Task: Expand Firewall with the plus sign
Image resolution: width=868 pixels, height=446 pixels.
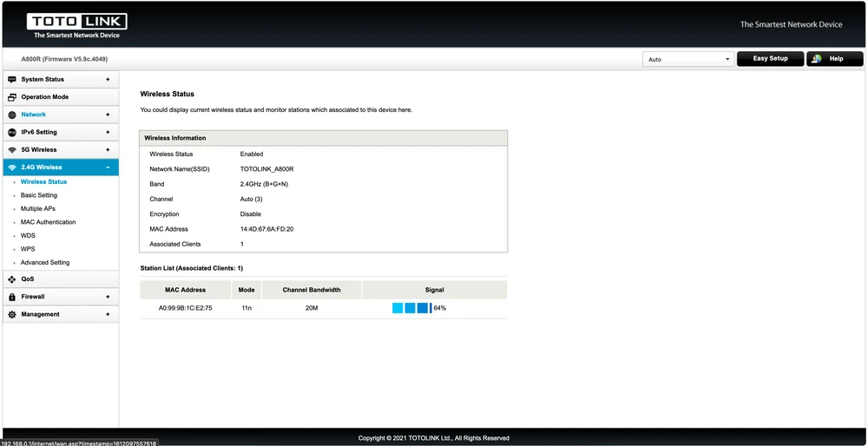Action: pos(108,297)
